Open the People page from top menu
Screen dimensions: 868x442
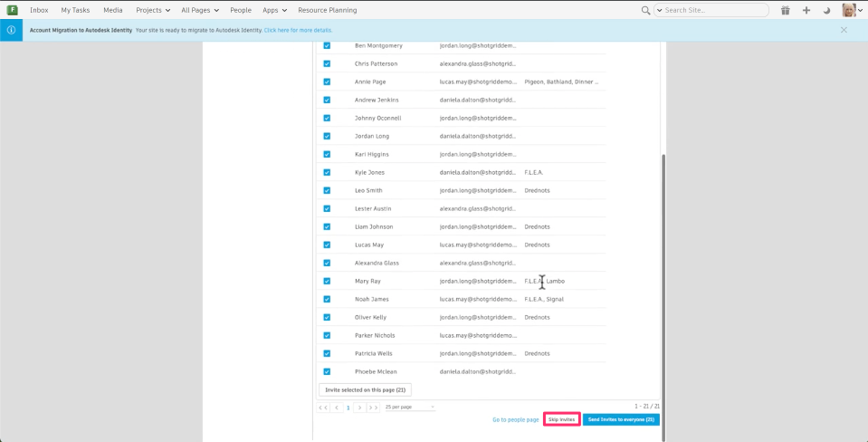coord(241,10)
